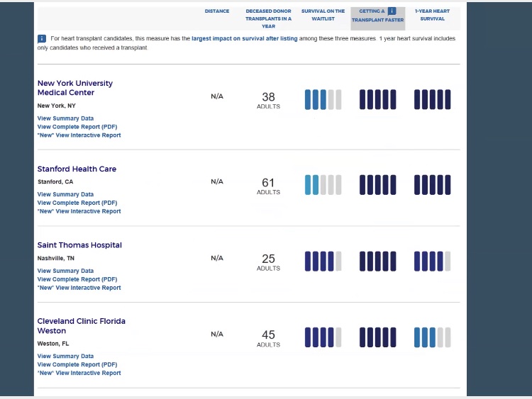Screen dimensions: 532x399
Task: Click N/A distance for Saint Thomas Hospital
Action: (217, 258)
